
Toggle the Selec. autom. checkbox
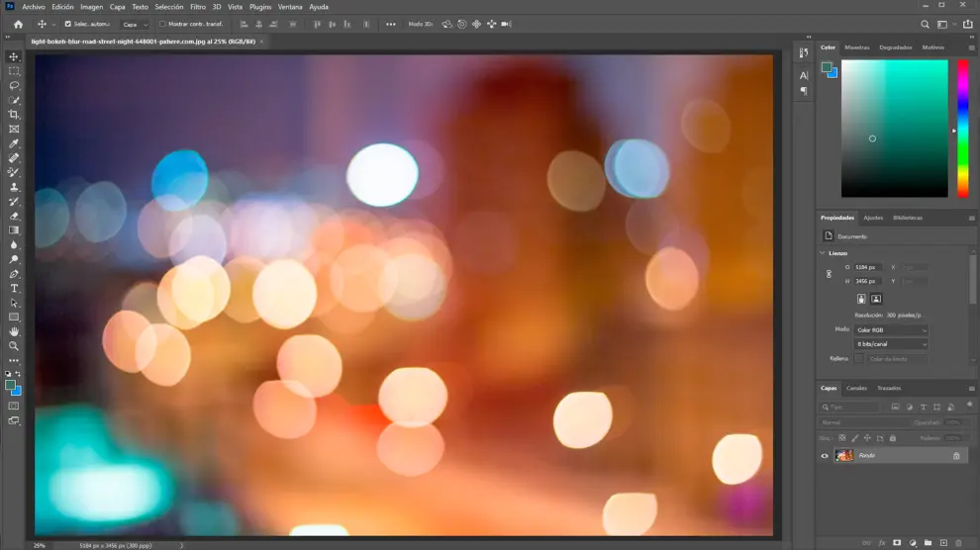pos(68,24)
